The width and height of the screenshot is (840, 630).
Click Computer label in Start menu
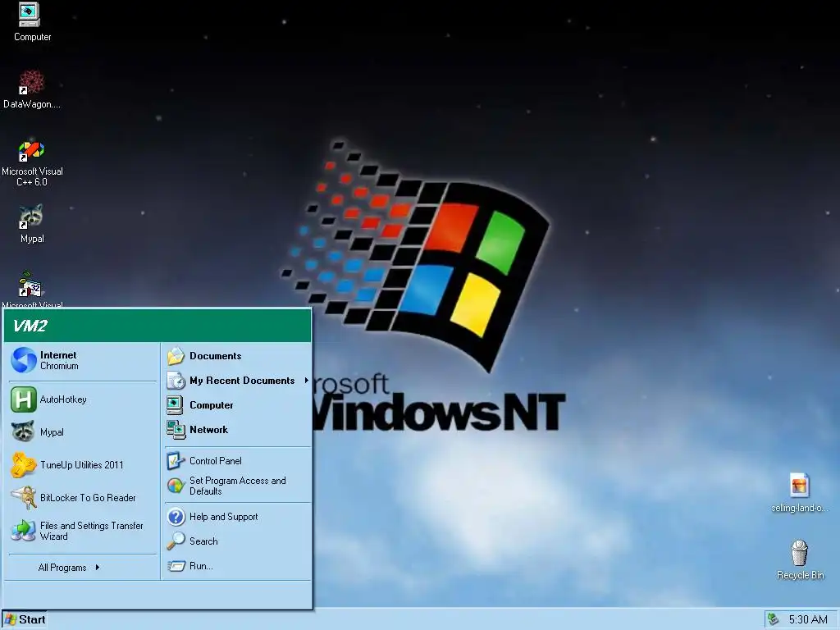pyautogui.click(x=211, y=405)
